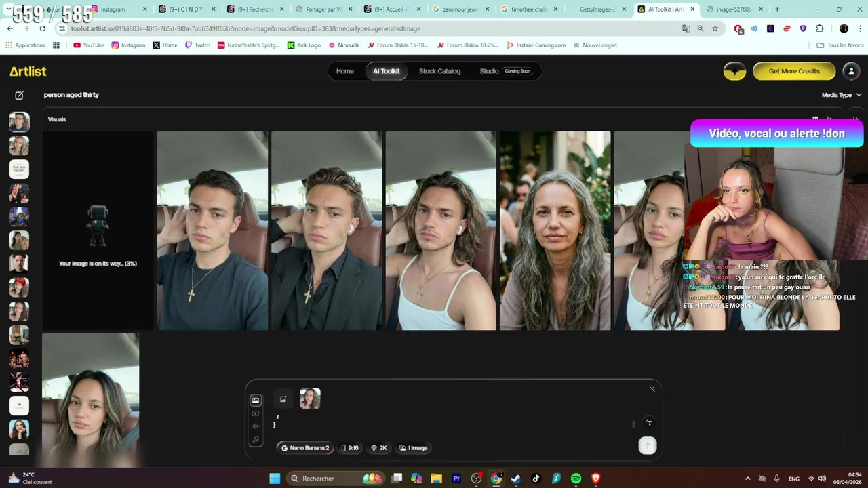Click the add reference image icon
The image size is (868, 488).
283,399
